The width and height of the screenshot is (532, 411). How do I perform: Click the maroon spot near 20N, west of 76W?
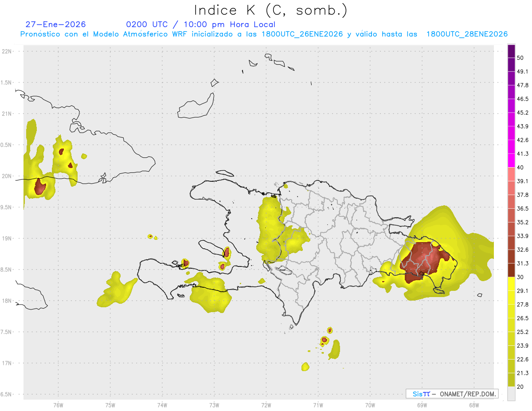(40, 186)
